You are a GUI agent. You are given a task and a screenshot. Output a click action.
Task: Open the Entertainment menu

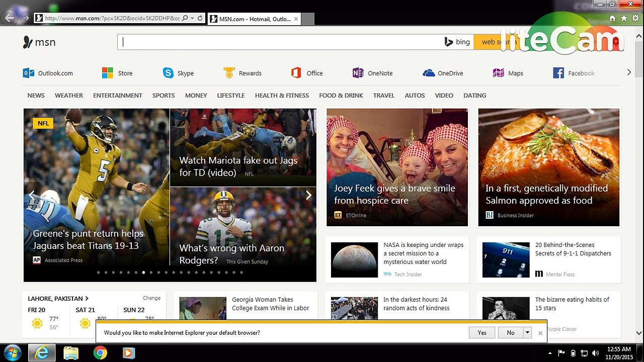[x=118, y=96]
